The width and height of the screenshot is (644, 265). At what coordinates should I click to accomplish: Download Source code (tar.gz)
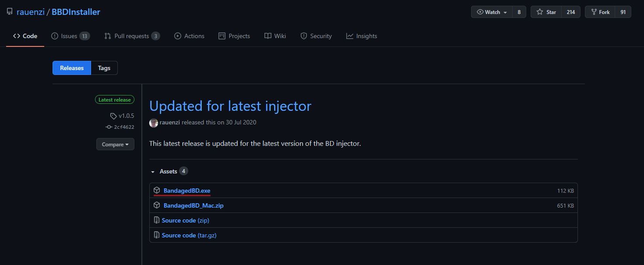tap(189, 235)
